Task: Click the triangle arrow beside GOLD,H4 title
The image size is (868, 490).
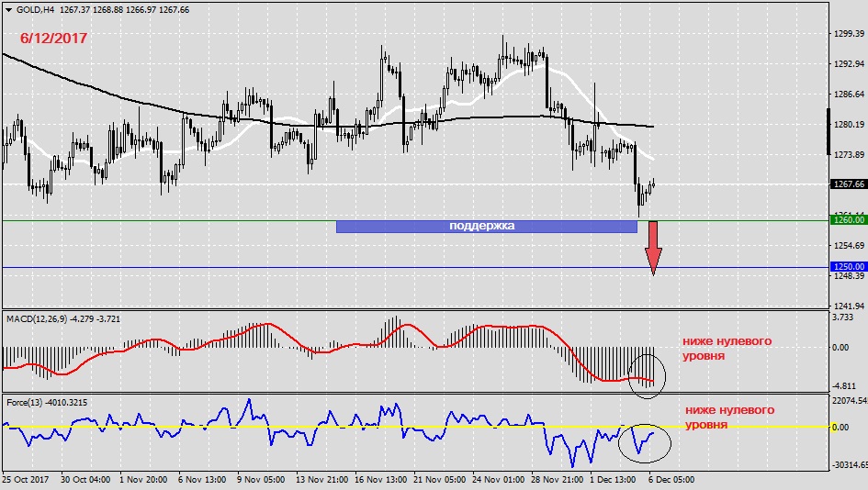Action: 8,10
